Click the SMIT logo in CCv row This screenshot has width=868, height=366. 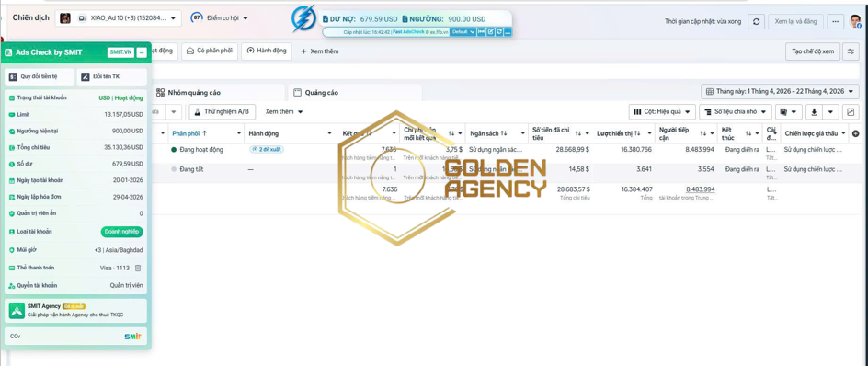coord(132,336)
